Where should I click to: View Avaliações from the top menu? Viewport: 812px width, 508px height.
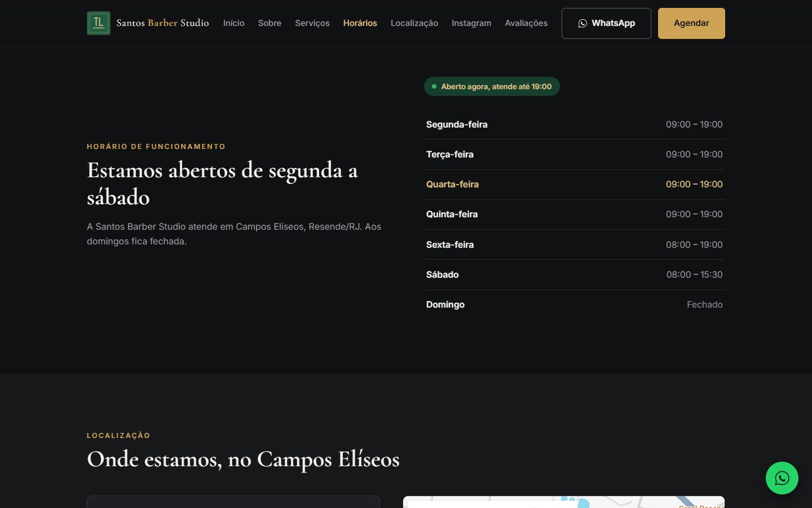[526, 23]
